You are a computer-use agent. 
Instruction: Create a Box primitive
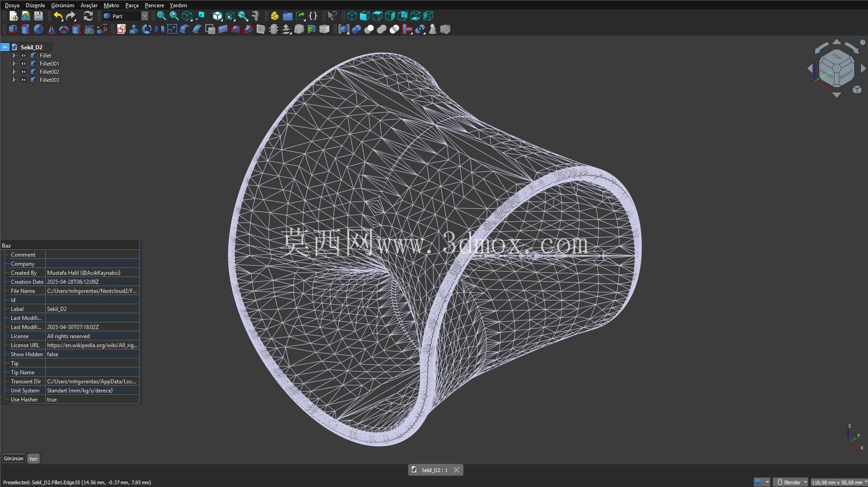coord(13,29)
